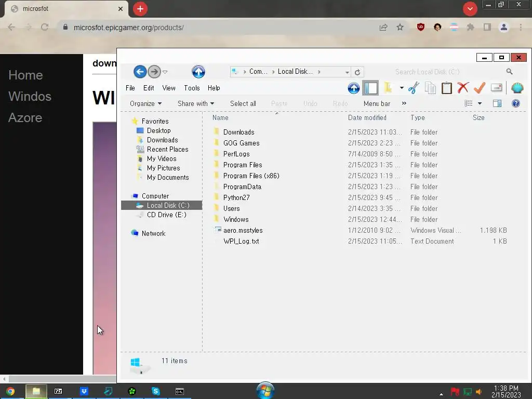Select the GOG Games folder
This screenshot has width=532, height=399.
click(x=241, y=143)
